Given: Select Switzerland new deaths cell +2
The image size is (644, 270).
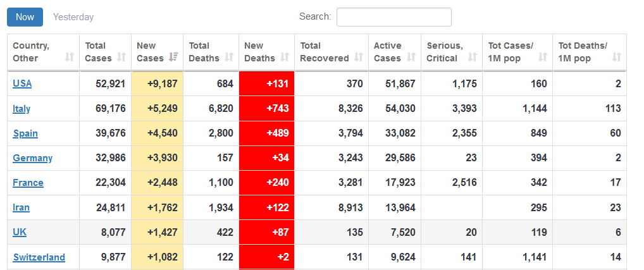Looking at the screenshot, I should point(266,257).
